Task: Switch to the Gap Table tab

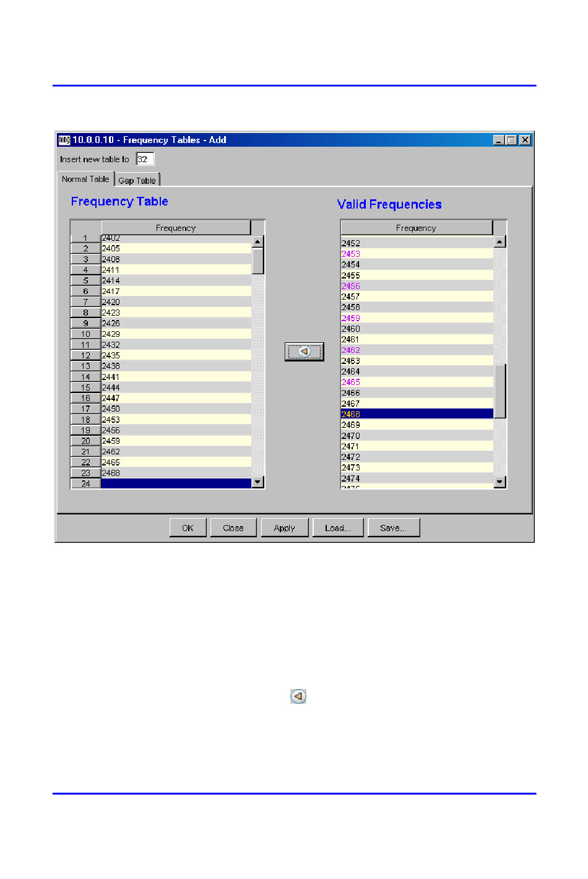Action: pyautogui.click(x=137, y=181)
